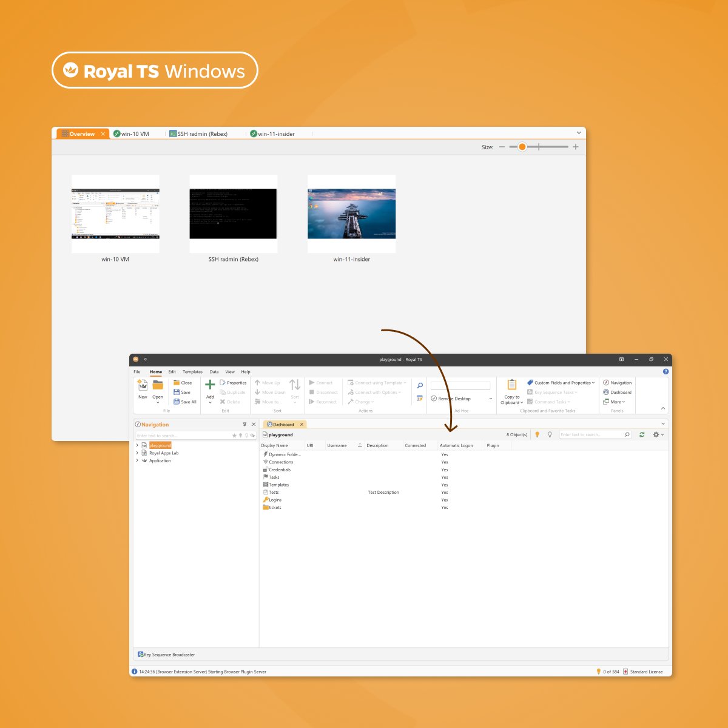The height and width of the screenshot is (728, 728).
Task: Close the Navigation panel
Action: [x=254, y=425]
